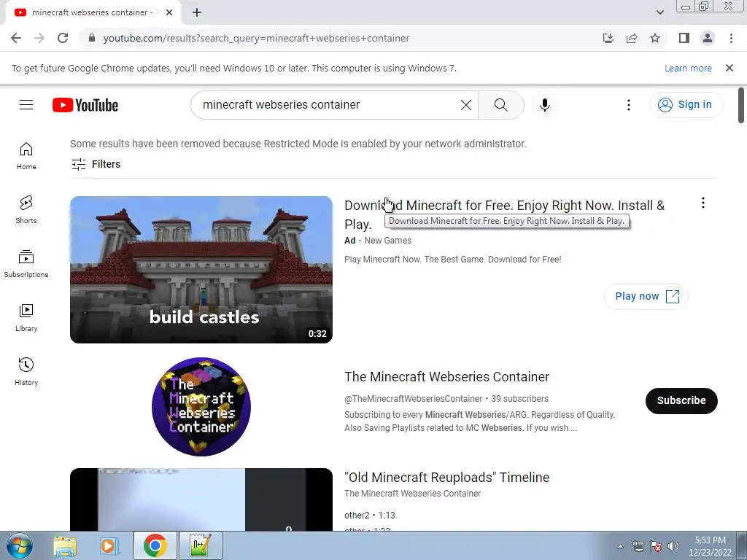This screenshot has height=560, width=747.
Task: Show hidden system tray icons arrow
Action: coord(620,546)
